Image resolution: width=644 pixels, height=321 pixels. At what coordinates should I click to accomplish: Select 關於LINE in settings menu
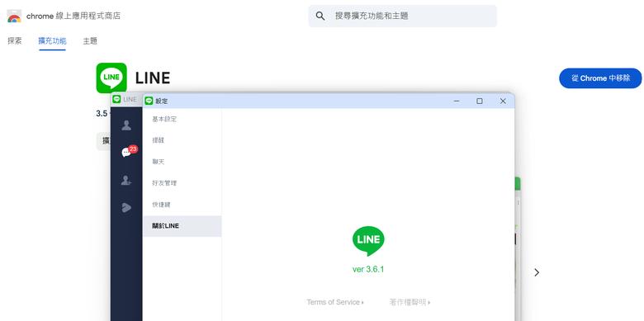point(182,226)
